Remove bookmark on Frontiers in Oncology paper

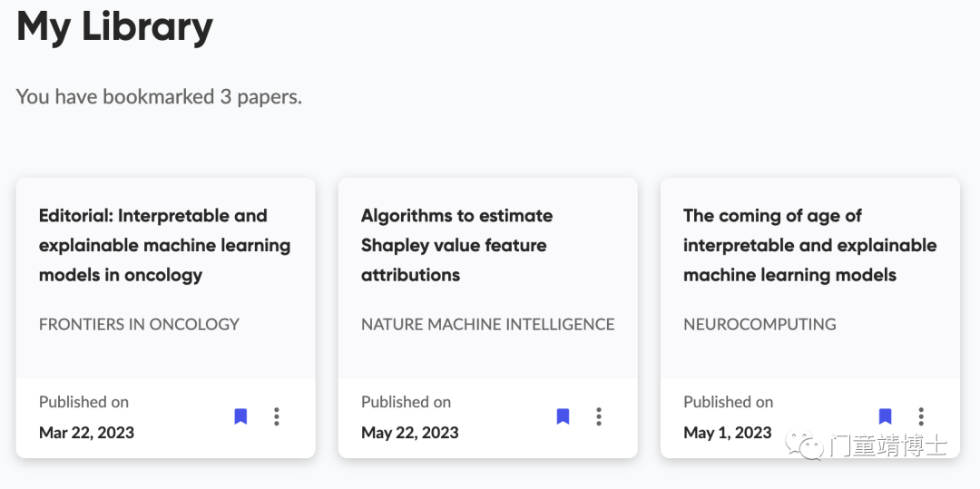[240, 416]
